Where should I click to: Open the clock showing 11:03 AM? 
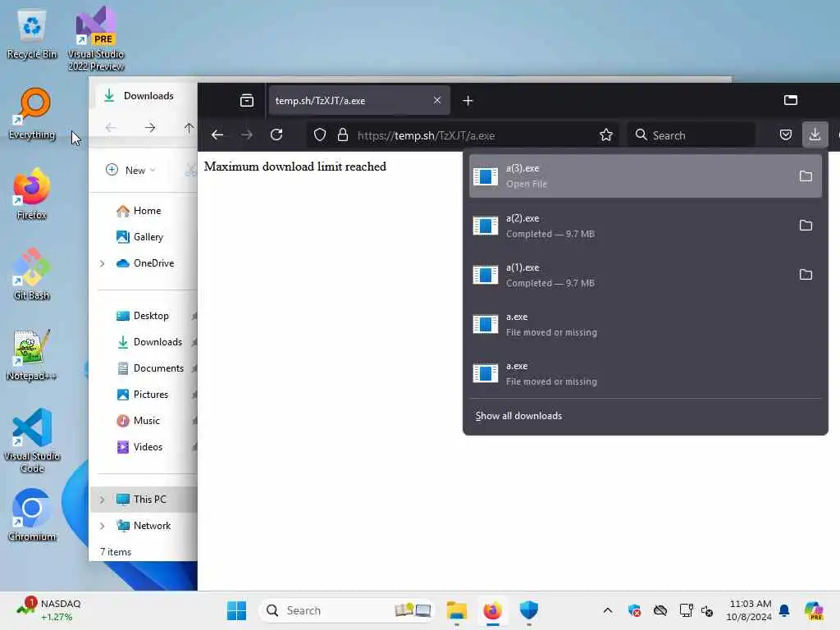click(x=749, y=610)
